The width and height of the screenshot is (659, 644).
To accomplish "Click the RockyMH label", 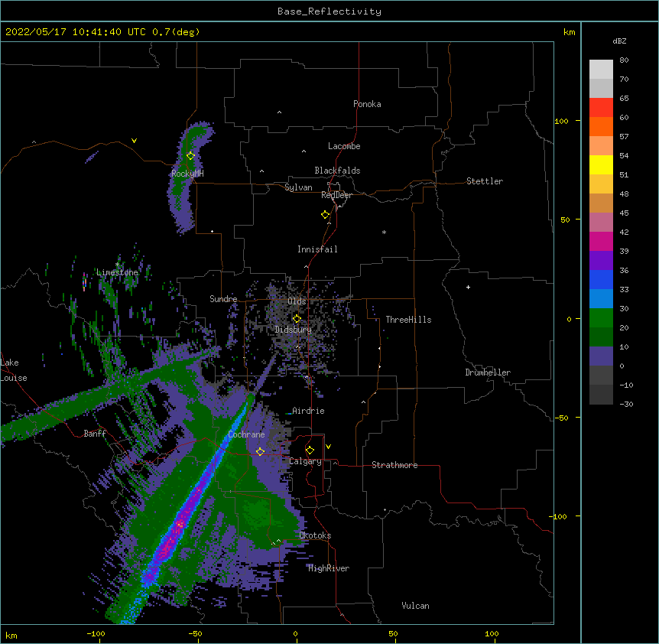I will pyautogui.click(x=187, y=174).
